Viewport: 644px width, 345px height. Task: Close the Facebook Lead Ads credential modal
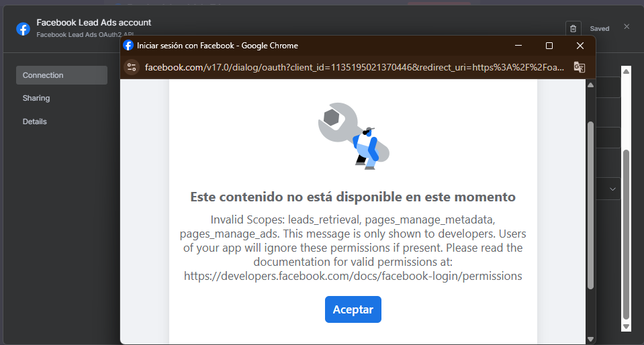tap(627, 27)
